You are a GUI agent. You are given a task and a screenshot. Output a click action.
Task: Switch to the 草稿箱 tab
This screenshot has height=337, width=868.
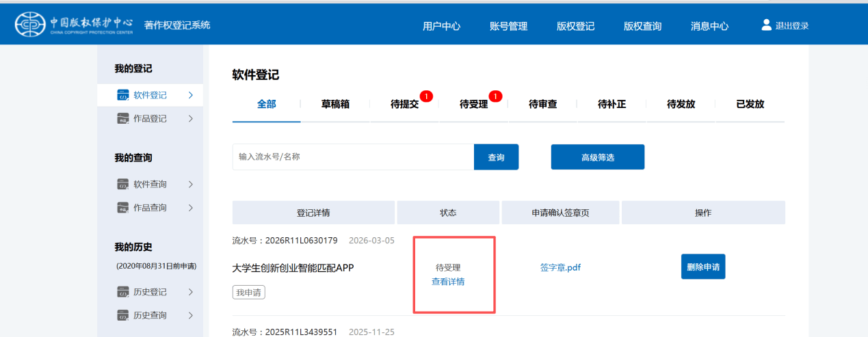tap(336, 105)
